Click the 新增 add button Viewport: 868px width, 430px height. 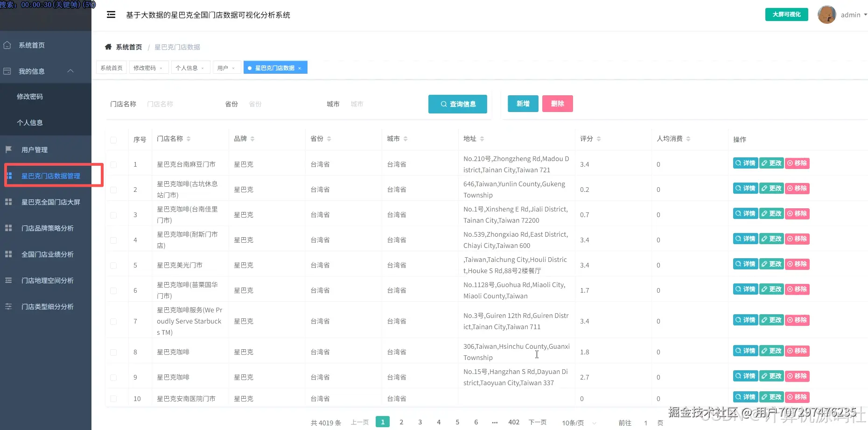click(523, 104)
